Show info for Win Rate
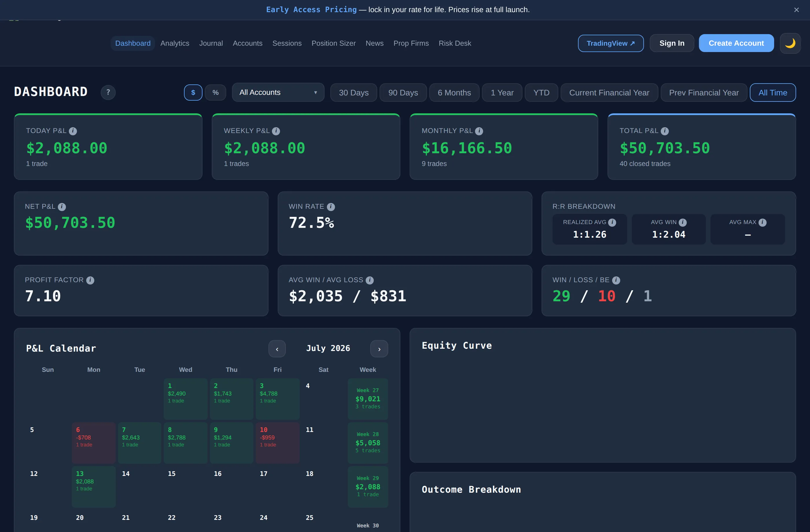810x532 pixels. click(x=331, y=207)
